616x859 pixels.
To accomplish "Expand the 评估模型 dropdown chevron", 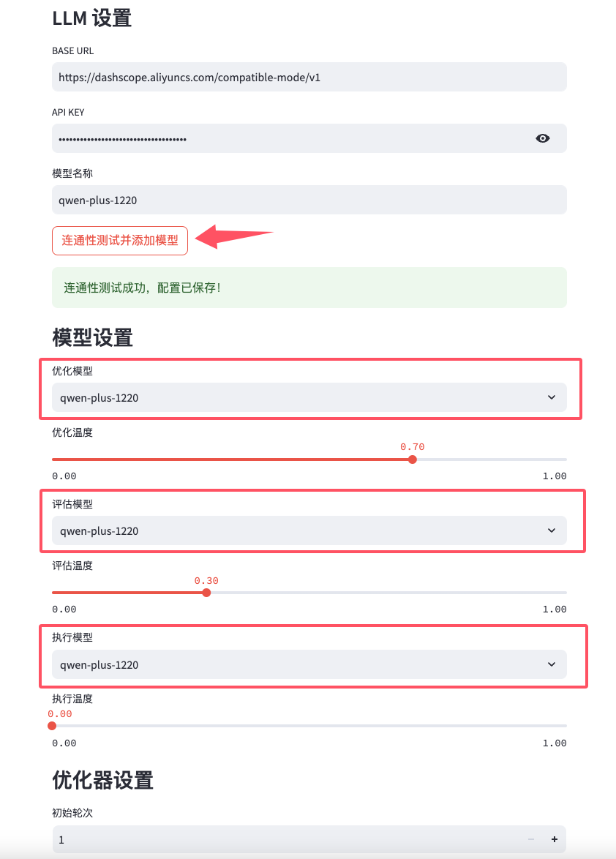I will [x=552, y=530].
